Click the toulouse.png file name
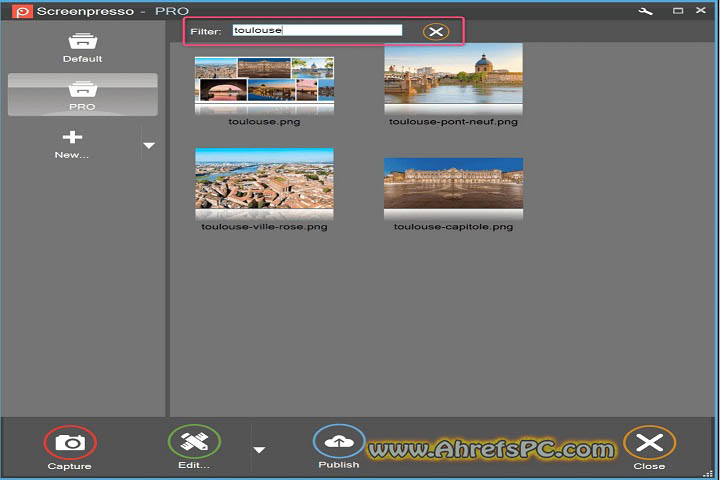 [264, 122]
